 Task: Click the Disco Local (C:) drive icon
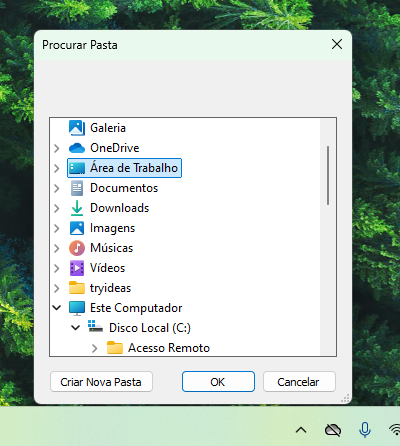[95, 326]
